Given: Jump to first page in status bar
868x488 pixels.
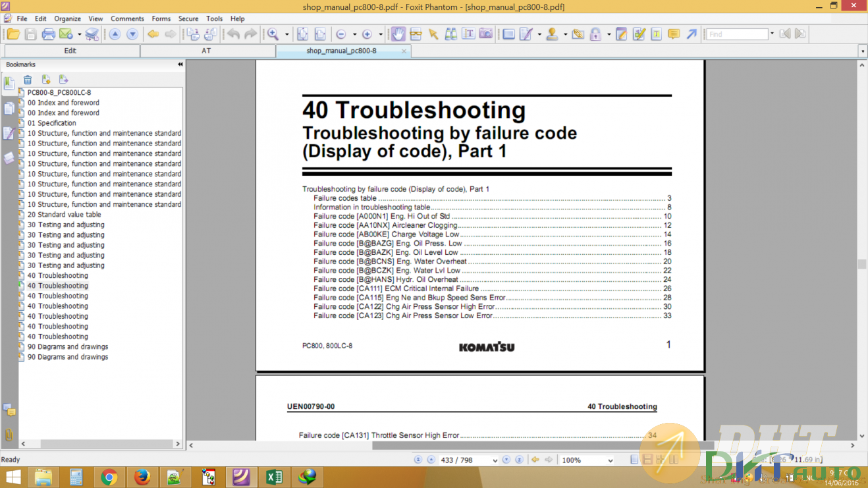Looking at the screenshot, I should click(418, 460).
